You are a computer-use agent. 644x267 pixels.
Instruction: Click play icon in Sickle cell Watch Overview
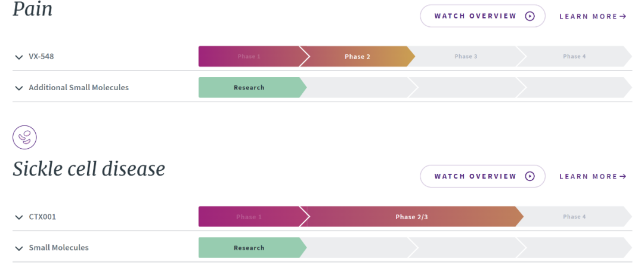point(530,176)
